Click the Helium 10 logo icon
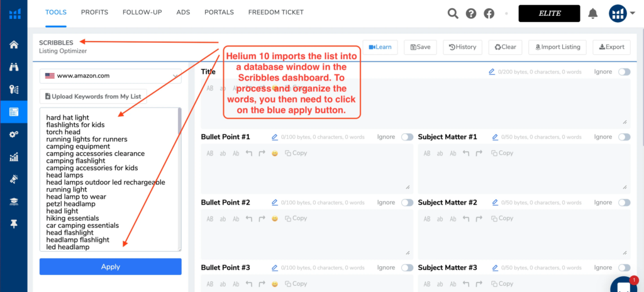The height and width of the screenshot is (292, 644). [14, 14]
